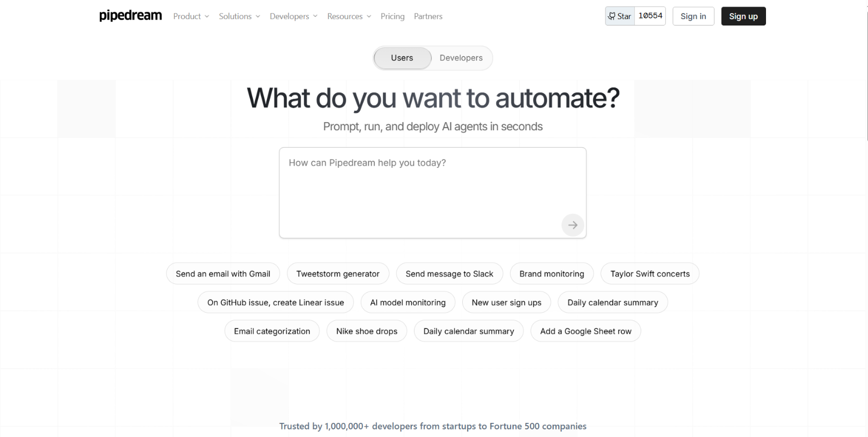The width and height of the screenshot is (868, 437).
Task: Expand the Solutions dropdown menu
Action: coord(239,16)
